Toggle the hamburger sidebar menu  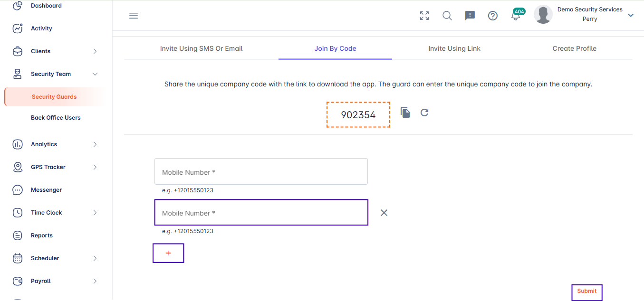point(134,16)
